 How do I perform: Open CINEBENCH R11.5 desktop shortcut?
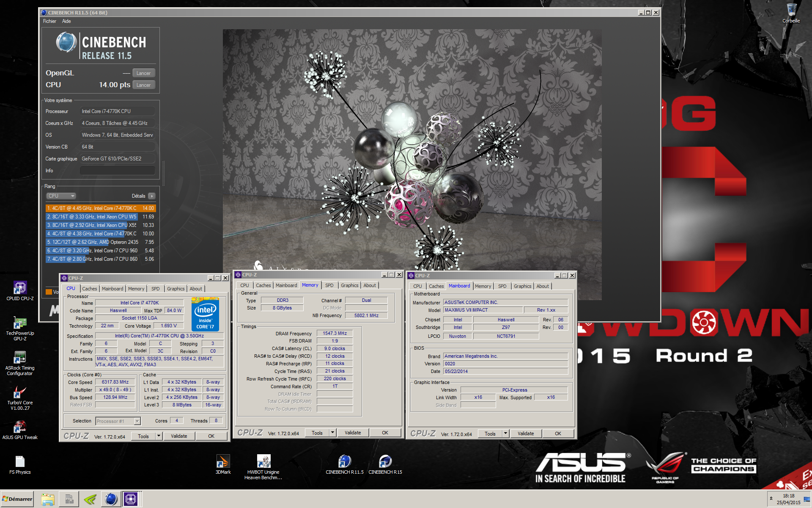pos(344,464)
